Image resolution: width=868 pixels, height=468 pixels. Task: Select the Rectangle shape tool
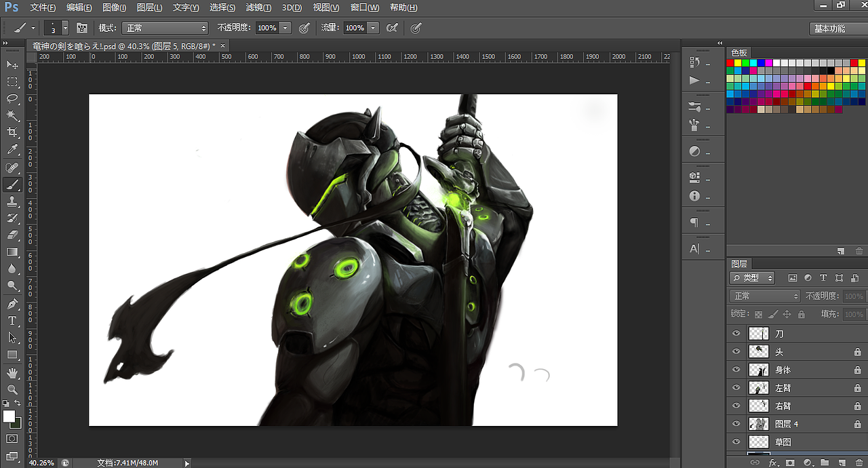(x=12, y=355)
